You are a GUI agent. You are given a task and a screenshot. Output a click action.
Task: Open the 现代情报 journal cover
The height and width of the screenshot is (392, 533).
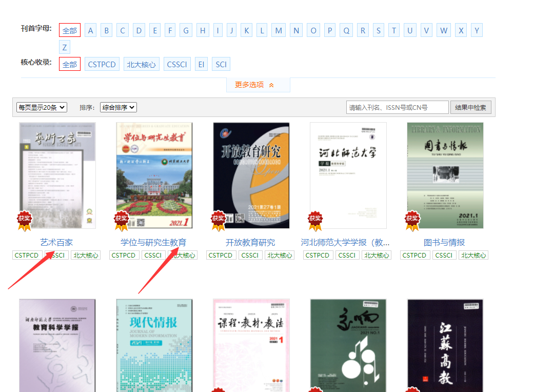click(x=154, y=345)
